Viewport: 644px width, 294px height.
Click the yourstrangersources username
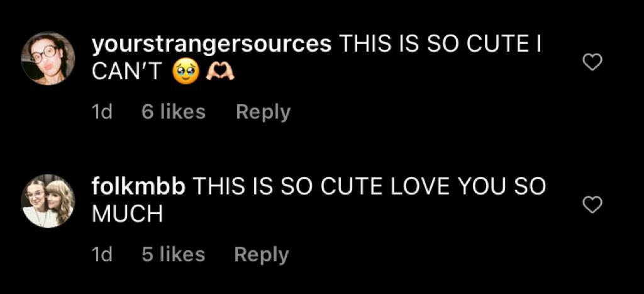[211, 45]
